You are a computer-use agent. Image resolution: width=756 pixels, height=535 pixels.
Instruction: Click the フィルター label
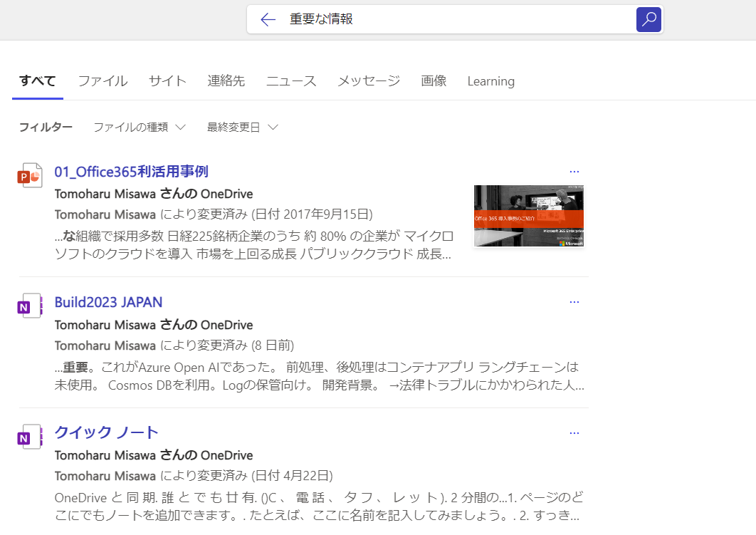(46, 128)
